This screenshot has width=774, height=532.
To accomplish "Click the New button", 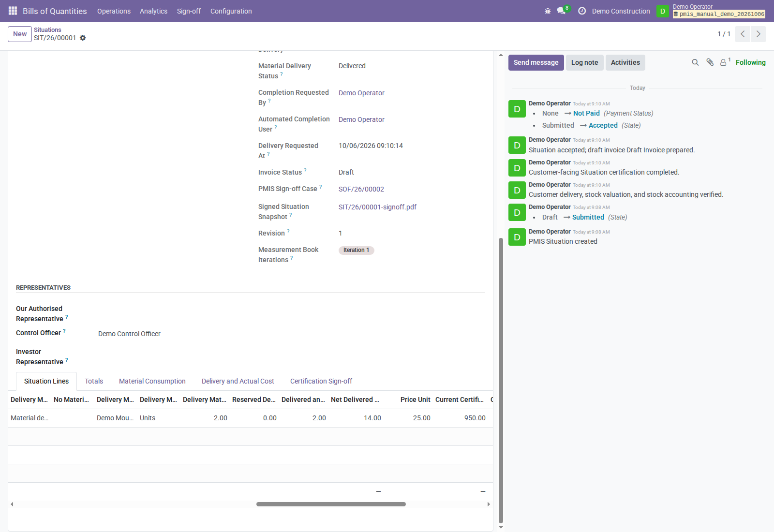I will [20, 34].
